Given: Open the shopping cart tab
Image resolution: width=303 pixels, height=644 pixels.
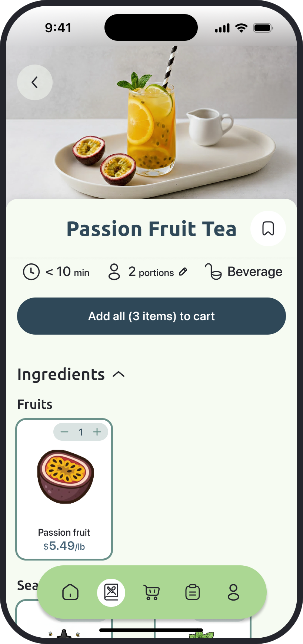Looking at the screenshot, I should (x=151, y=592).
